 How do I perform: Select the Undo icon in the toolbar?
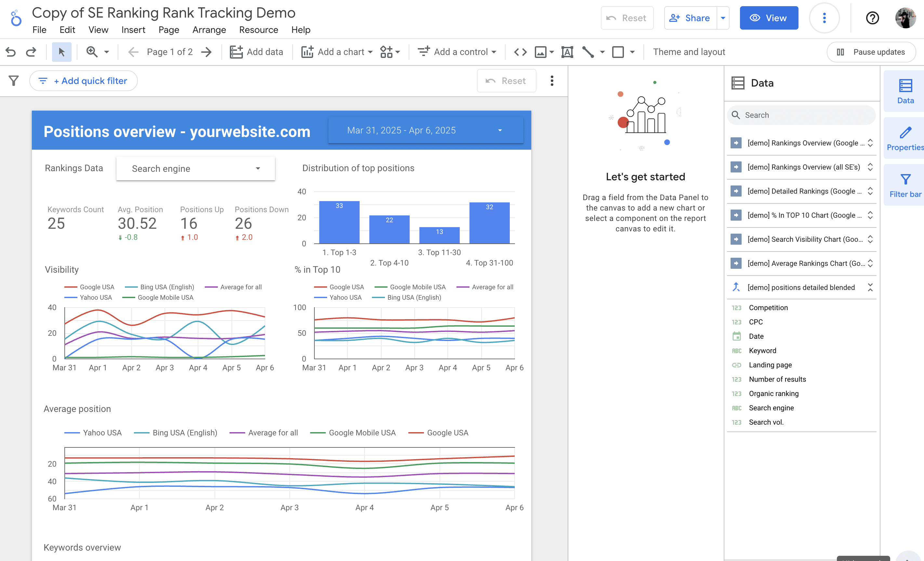(x=11, y=52)
